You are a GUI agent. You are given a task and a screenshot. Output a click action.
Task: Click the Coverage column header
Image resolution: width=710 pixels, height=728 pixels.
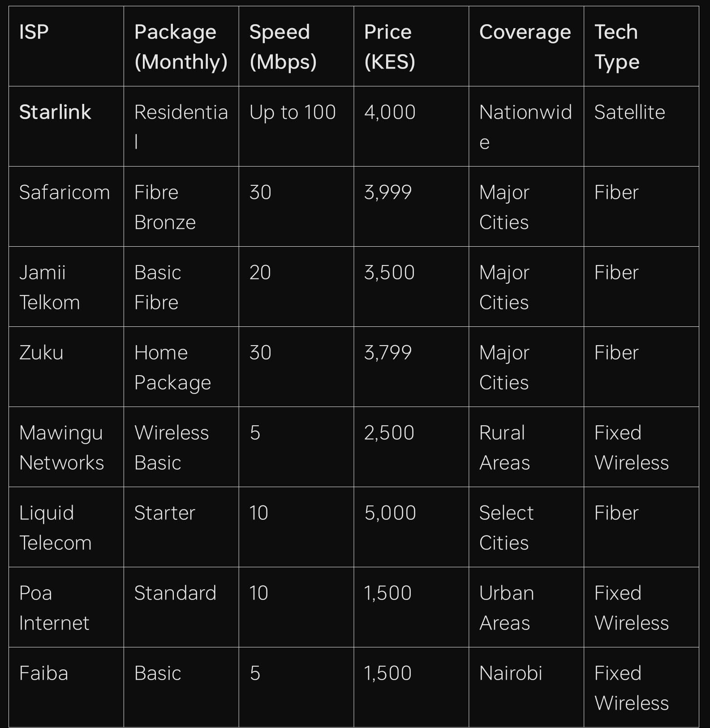tap(525, 32)
